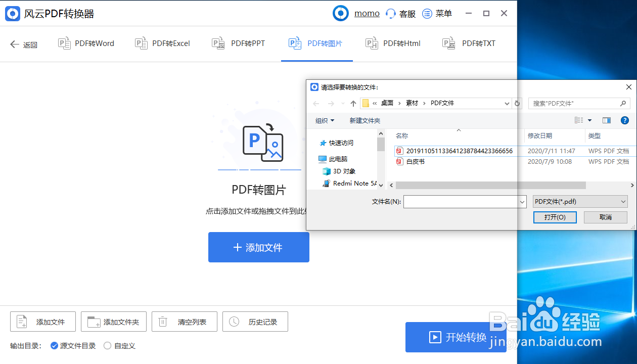
Task: Open the 菜单 menu
Action: click(437, 14)
